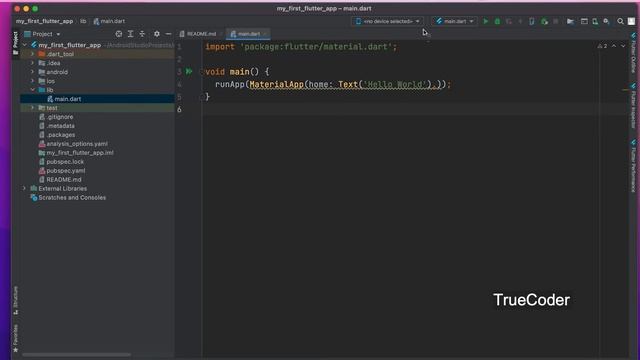Toggle the Project tool window stripe button
Image resolution: width=640 pixels, height=360 pixels.
tap(16, 43)
